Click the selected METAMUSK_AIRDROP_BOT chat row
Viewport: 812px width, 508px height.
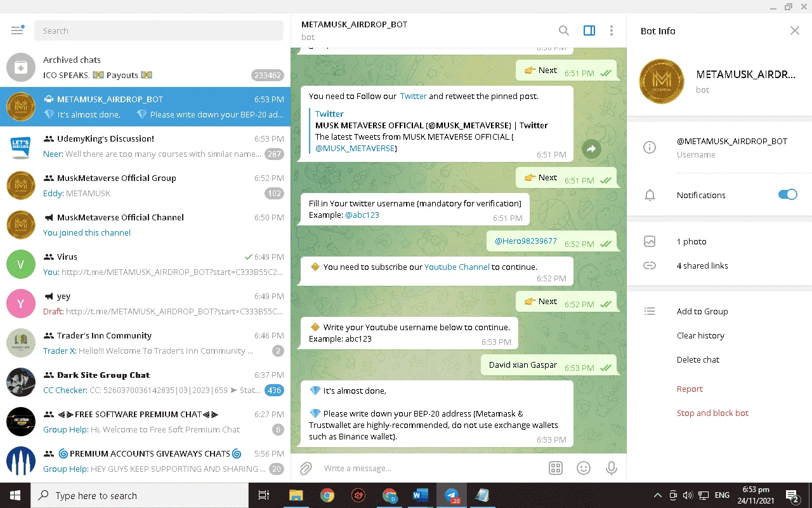145,107
